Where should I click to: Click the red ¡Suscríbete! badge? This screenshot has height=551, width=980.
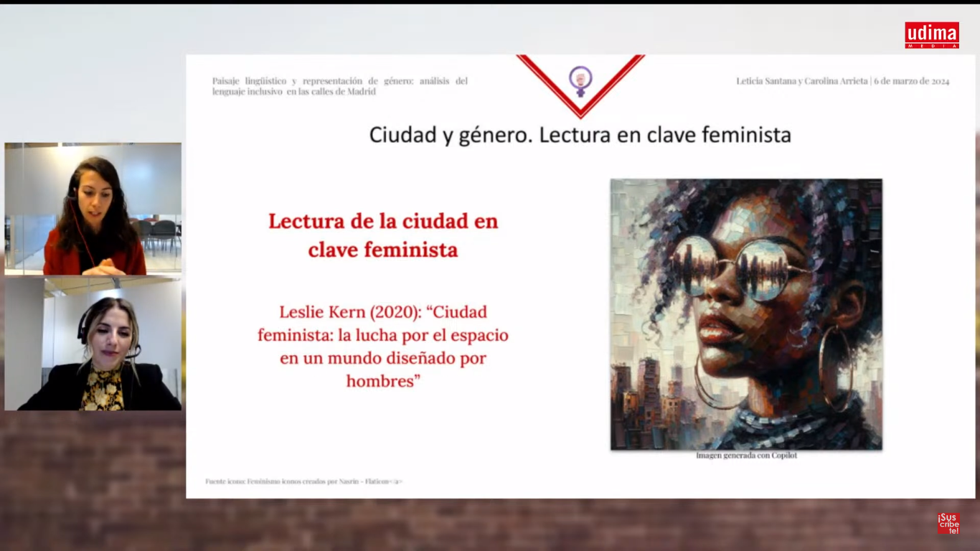coord(948,523)
